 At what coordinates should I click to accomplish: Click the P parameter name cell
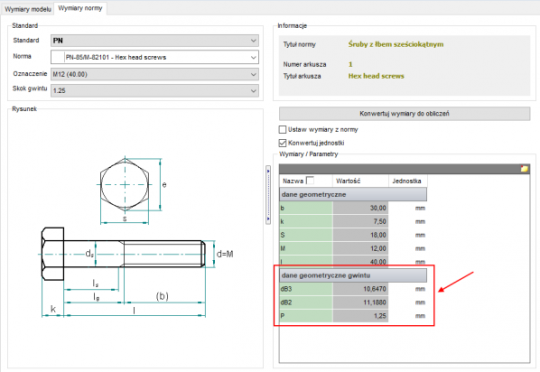(x=306, y=316)
